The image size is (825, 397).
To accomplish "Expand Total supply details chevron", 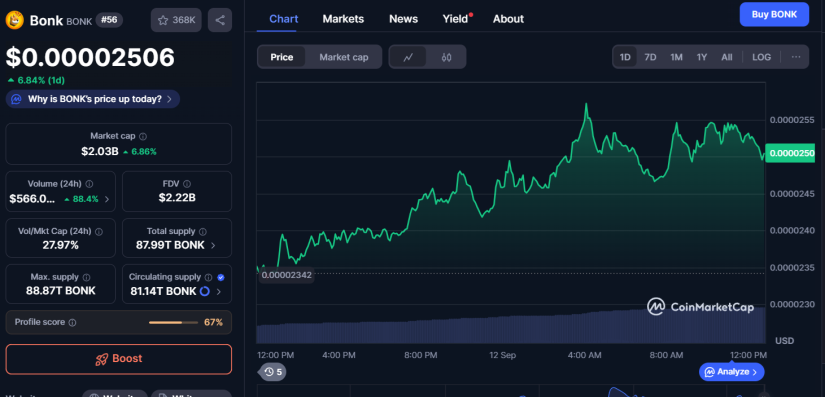I will coord(213,245).
